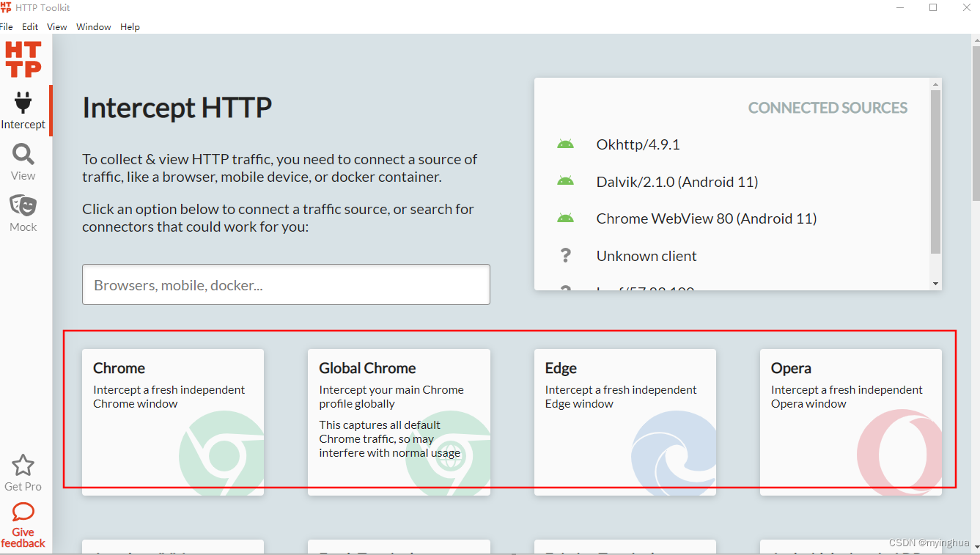Open the Help menu
This screenshot has height=555, width=980.
click(130, 27)
